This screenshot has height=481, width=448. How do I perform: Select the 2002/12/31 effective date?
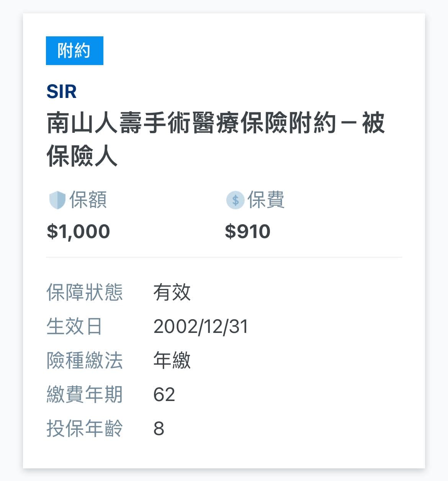pyautogui.click(x=201, y=327)
